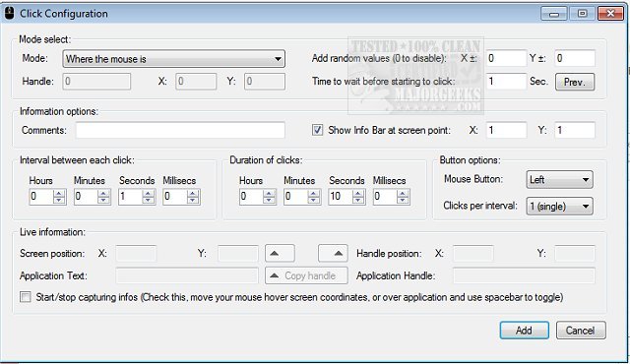
Task: Maximize the Click Configuration window
Action: click(x=582, y=14)
